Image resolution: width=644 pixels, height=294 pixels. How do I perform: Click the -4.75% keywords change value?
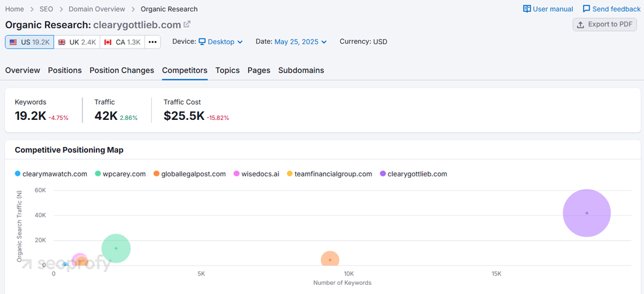click(x=58, y=118)
